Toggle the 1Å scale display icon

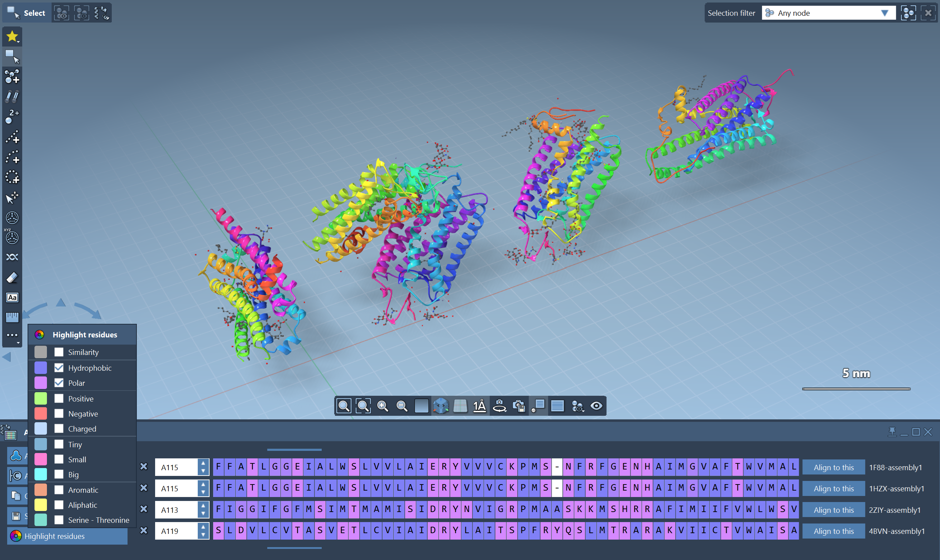pyautogui.click(x=480, y=406)
